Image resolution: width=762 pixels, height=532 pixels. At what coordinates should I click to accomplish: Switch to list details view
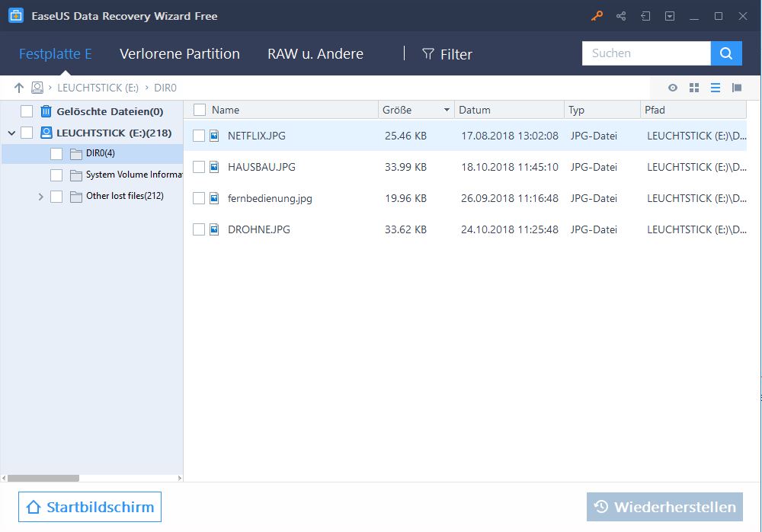[x=716, y=88]
